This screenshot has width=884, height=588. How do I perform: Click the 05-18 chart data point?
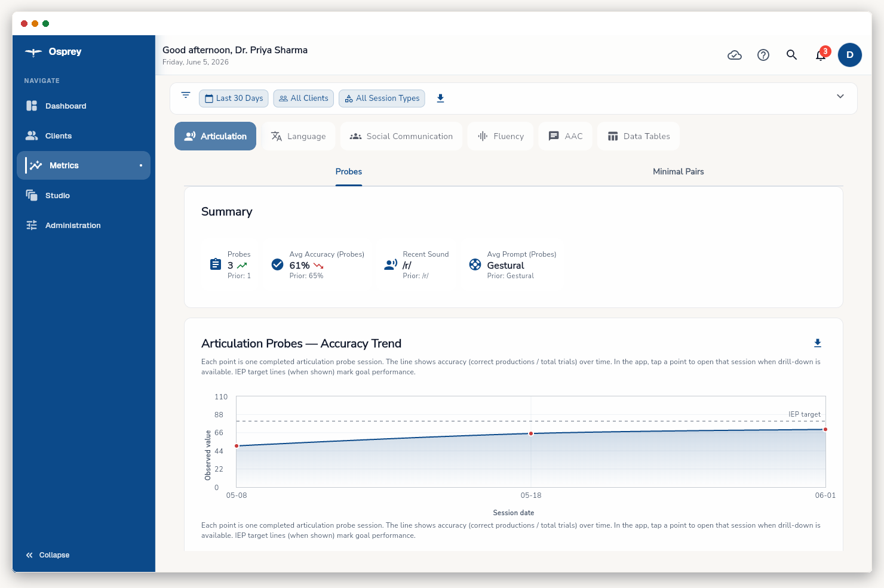coord(531,433)
